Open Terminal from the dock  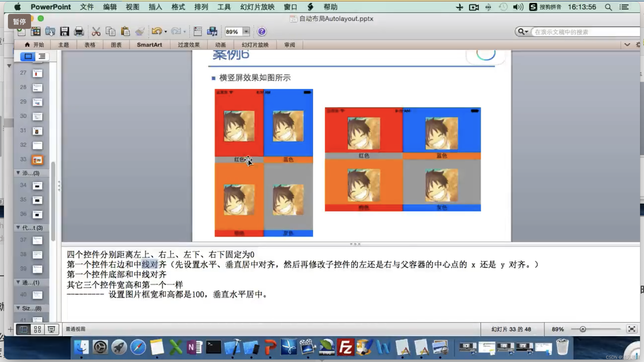click(213, 347)
